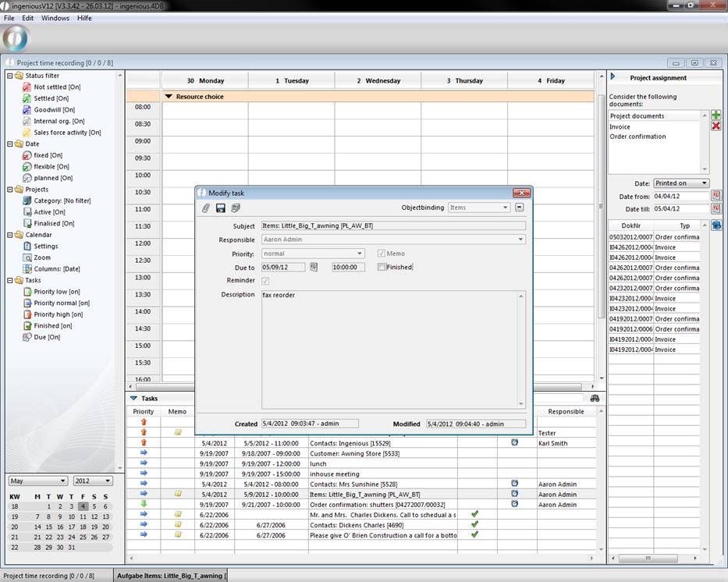
Task: Toggle the Reminder checkbox
Action: tap(265, 281)
